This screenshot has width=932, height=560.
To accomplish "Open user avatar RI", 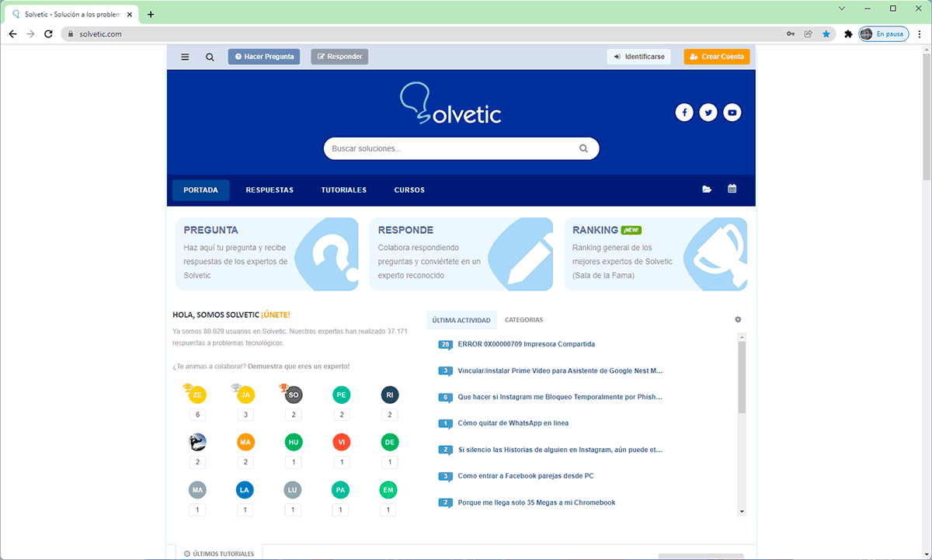I will click(390, 395).
